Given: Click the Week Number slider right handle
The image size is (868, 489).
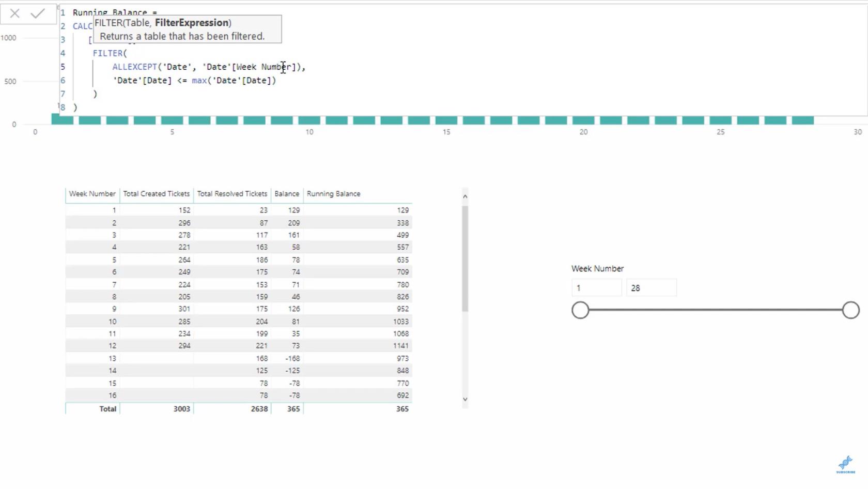Looking at the screenshot, I should tap(851, 310).
